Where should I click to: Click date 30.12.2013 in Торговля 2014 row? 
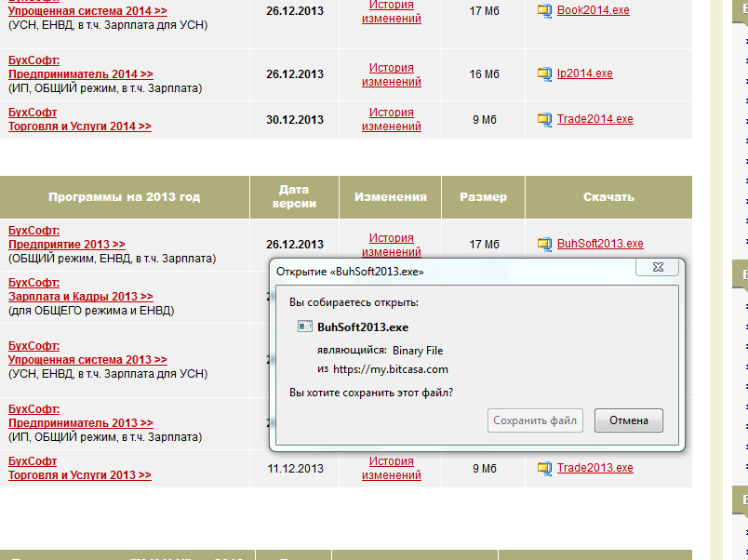(295, 120)
